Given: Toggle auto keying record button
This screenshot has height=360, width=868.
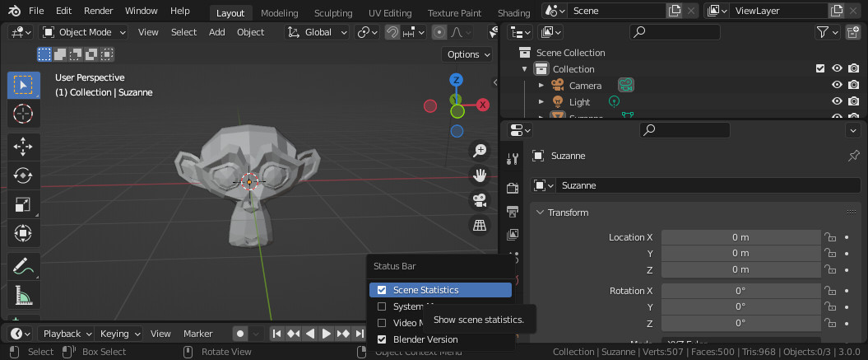Looking at the screenshot, I should (x=240, y=334).
